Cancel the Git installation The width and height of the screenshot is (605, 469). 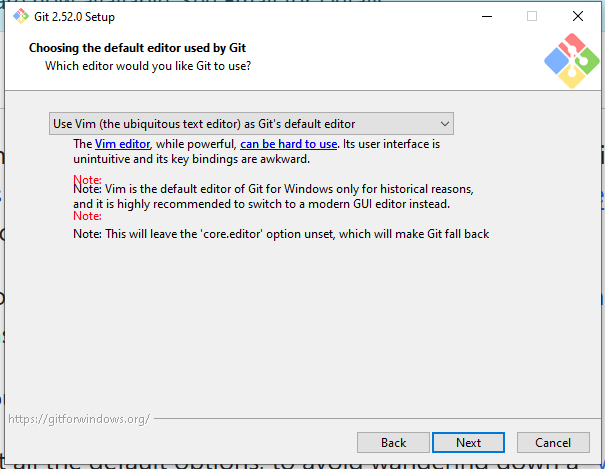coord(553,442)
